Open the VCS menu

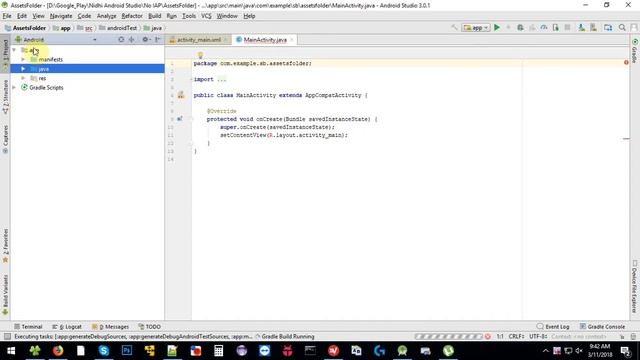pos(206,16)
